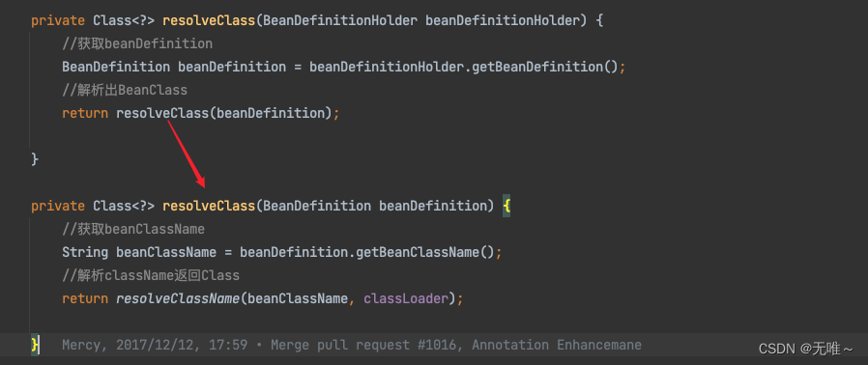The image size is (868, 365).
Task: Click the red arrow annotation head
Action: [201, 182]
